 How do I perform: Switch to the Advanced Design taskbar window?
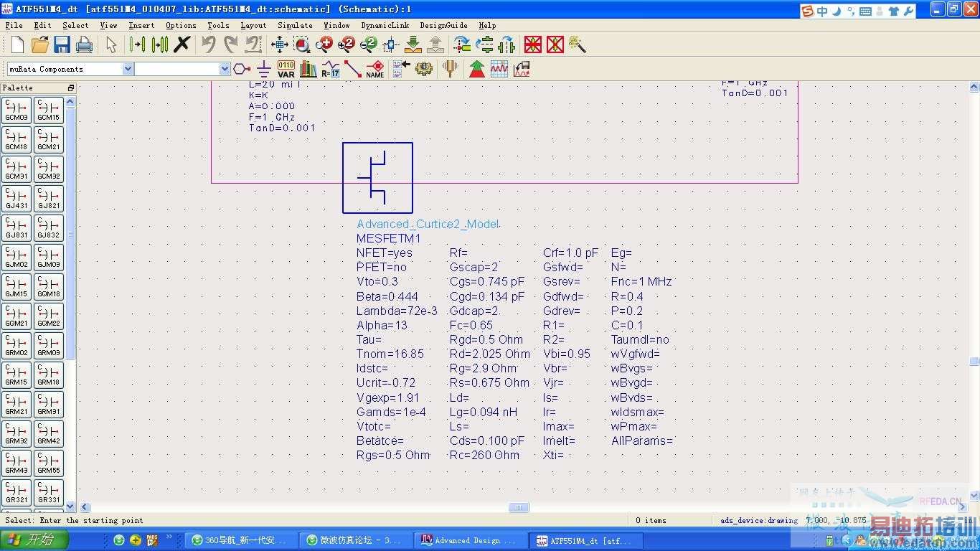470,540
